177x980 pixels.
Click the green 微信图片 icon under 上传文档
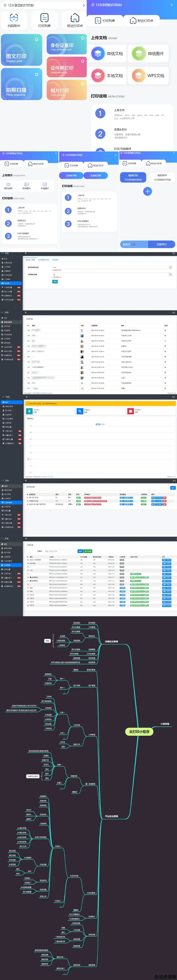(x=139, y=54)
